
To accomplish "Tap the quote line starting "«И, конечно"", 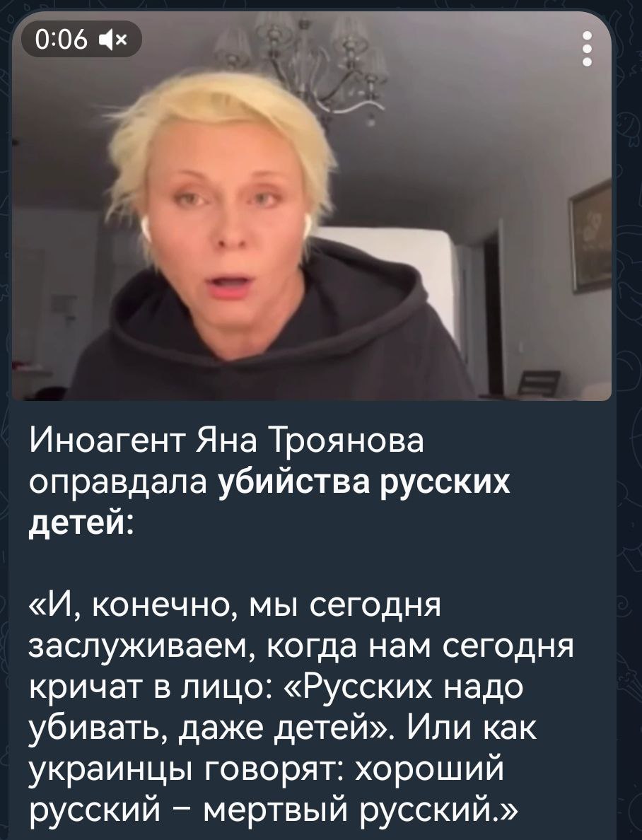I will (x=234, y=606).
